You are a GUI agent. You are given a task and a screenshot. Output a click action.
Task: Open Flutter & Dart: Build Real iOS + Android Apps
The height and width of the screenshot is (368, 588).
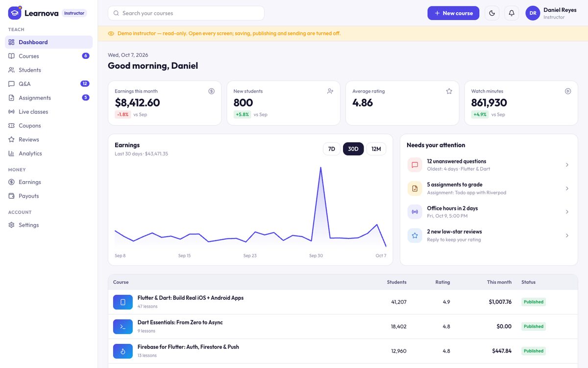pos(191,298)
